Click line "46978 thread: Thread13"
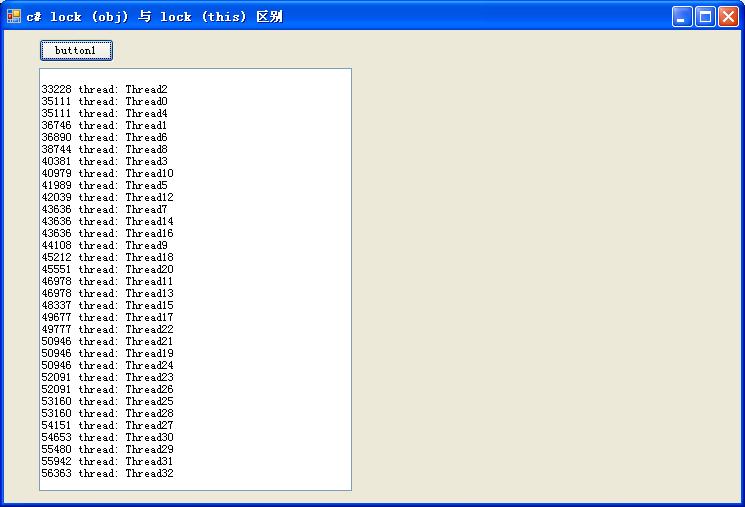Image resolution: width=745 pixels, height=507 pixels. pos(107,293)
